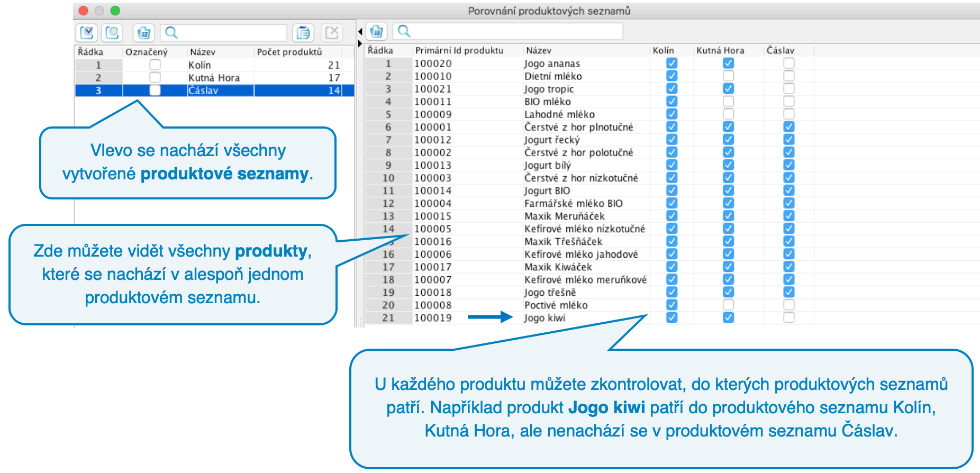This screenshot has height=473, width=980.
Task: Click product ID 100009
Action: click(x=433, y=114)
